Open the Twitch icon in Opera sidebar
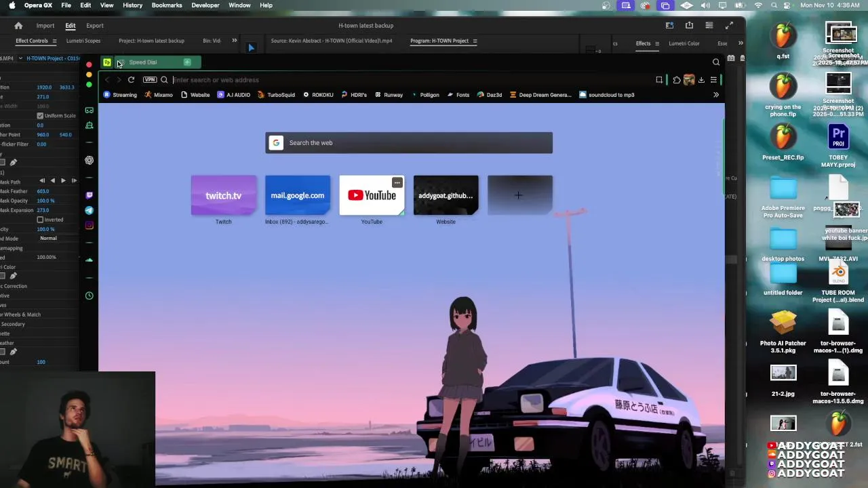The image size is (868, 488). click(89, 195)
